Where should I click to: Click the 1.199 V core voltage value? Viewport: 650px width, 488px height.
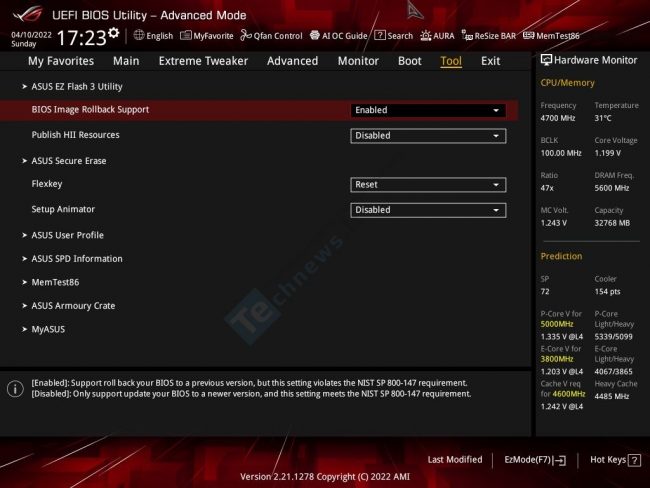[x=608, y=153]
